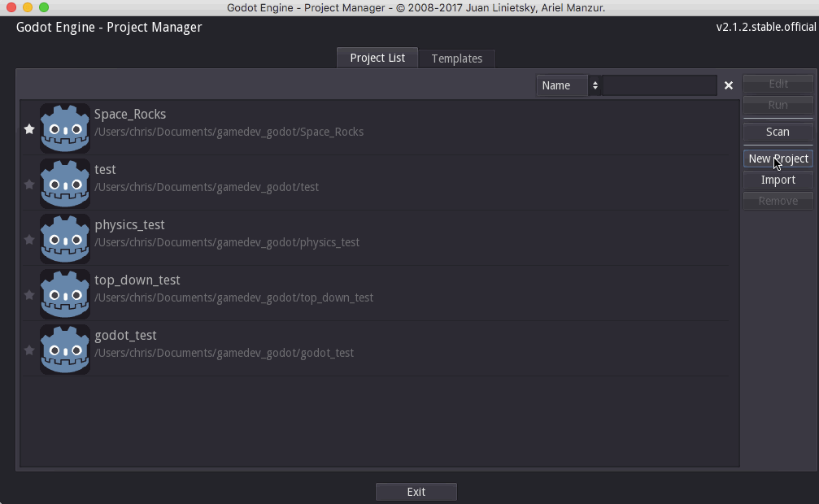Click the top_down_test project robot icon
819x504 pixels.
pos(65,294)
